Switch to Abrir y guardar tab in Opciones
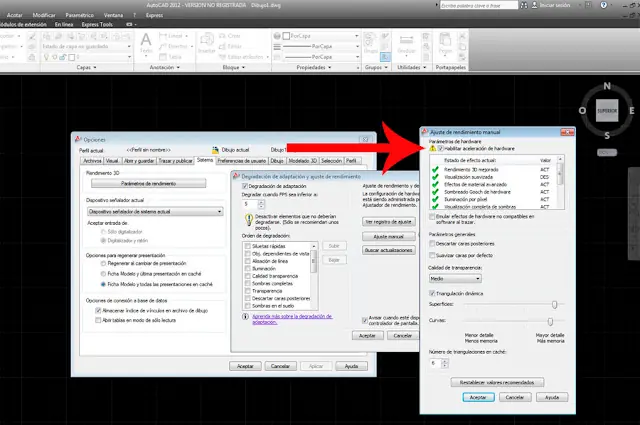 click(x=139, y=161)
